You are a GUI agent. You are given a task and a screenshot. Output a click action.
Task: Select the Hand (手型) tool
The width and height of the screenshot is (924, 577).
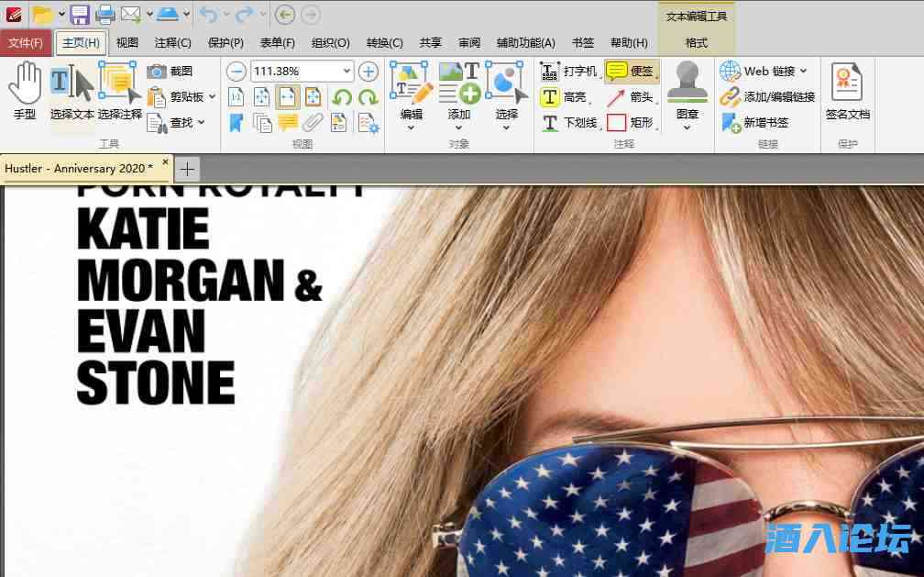tap(25, 92)
